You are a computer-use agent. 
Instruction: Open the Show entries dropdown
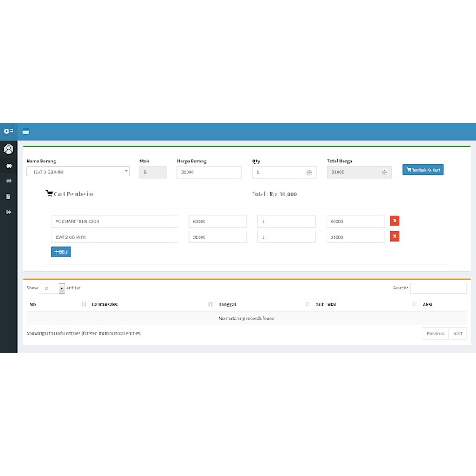click(x=52, y=288)
